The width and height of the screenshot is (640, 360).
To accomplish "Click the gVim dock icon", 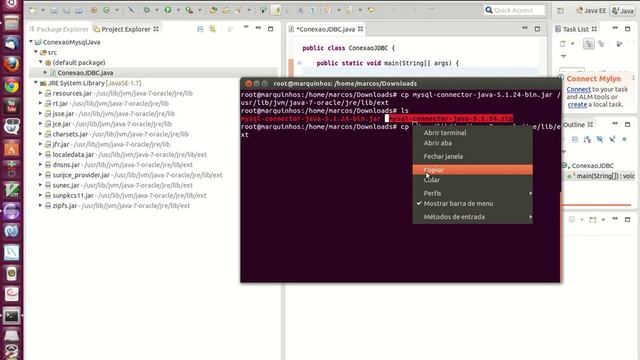I will [11, 190].
